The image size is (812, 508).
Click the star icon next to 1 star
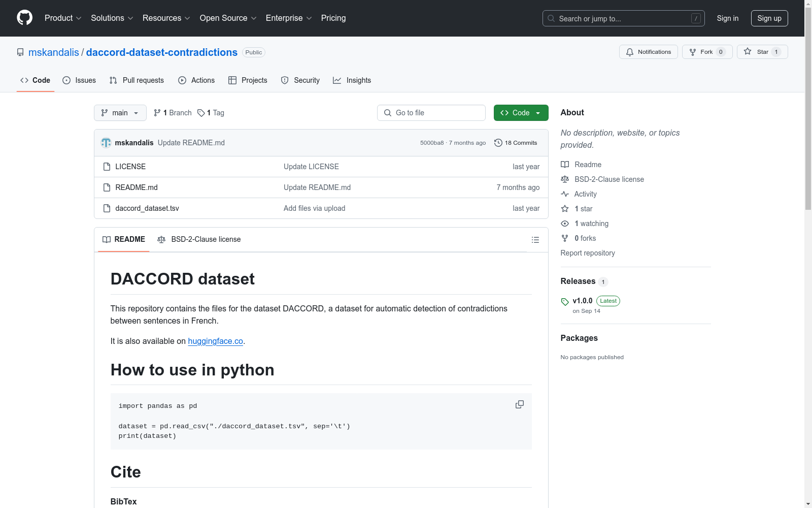pos(565,209)
